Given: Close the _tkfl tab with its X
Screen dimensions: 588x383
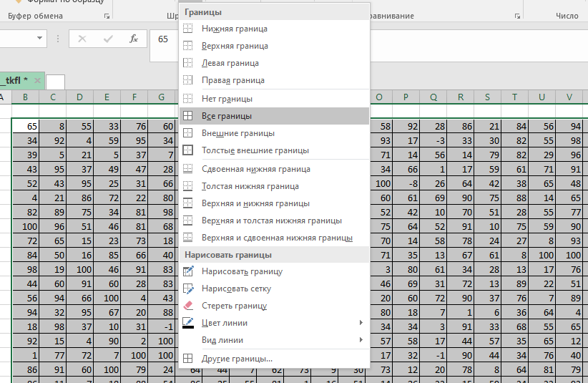Looking at the screenshot, I should [36, 80].
